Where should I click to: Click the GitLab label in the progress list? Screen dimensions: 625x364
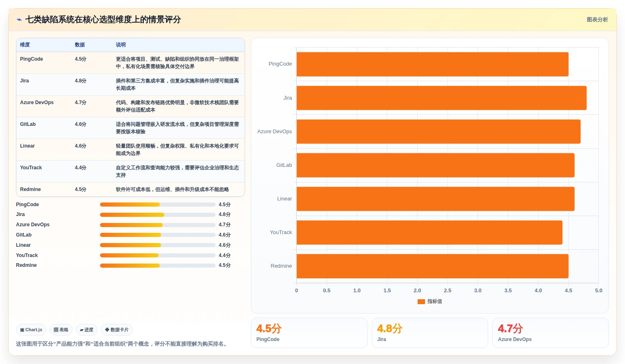[24, 235]
